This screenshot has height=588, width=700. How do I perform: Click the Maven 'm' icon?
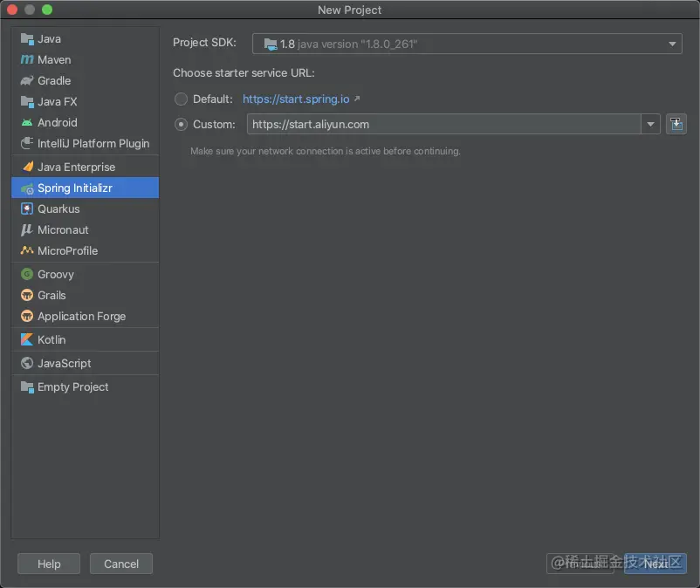27,60
